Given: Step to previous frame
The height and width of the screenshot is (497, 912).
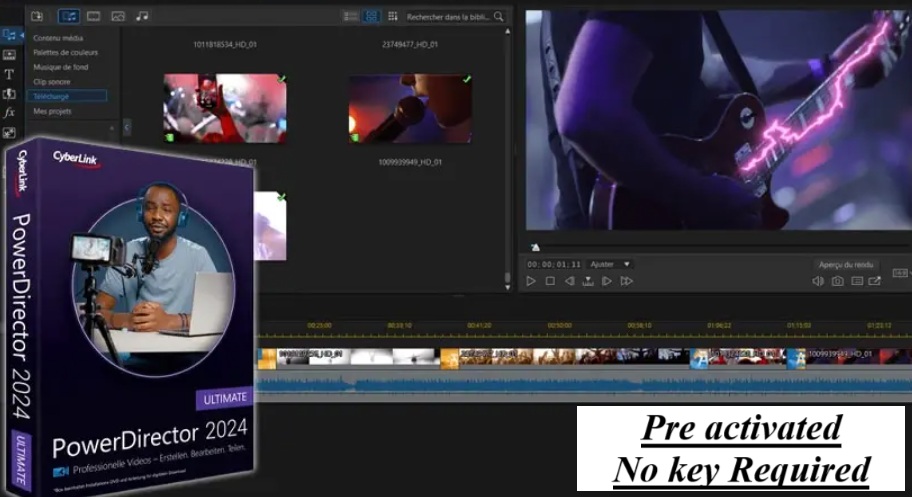Looking at the screenshot, I should [x=569, y=281].
